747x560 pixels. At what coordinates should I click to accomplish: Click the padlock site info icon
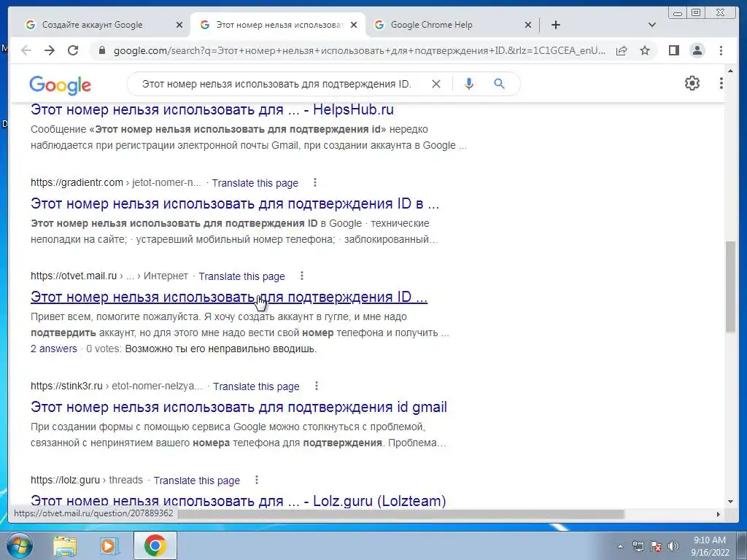pyautogui.click(x=101, y=50)
